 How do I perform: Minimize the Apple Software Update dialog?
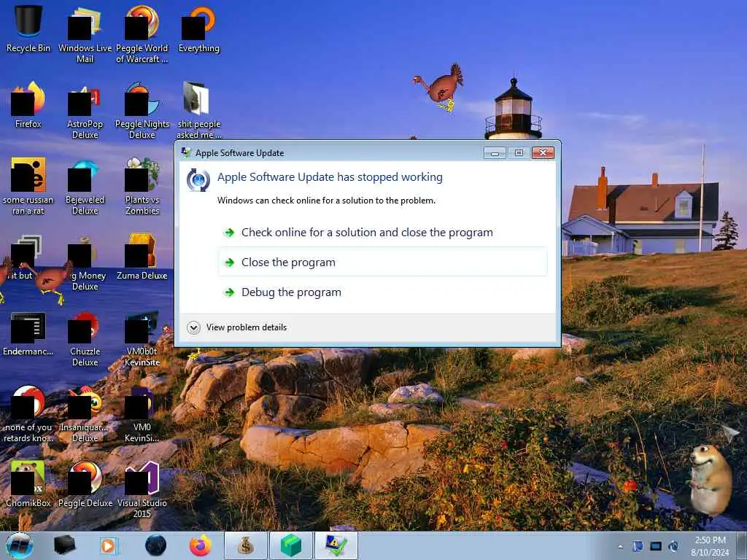tap(495, 152)
